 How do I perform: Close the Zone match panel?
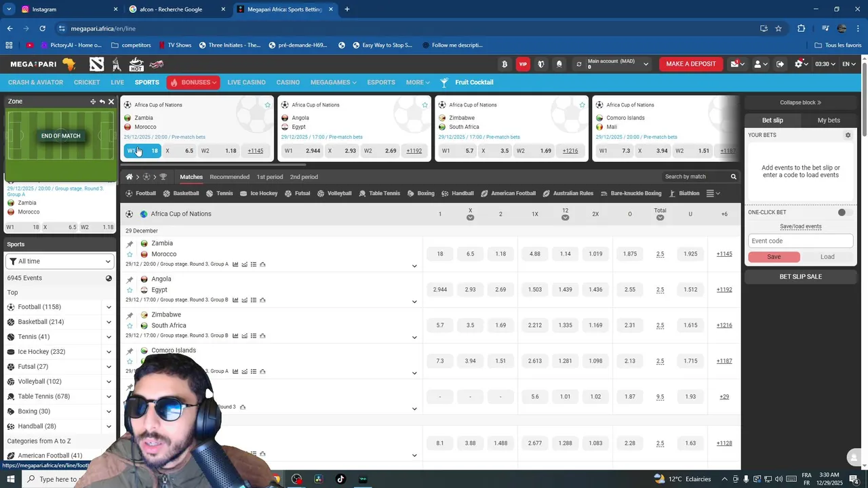click(111, 102)
